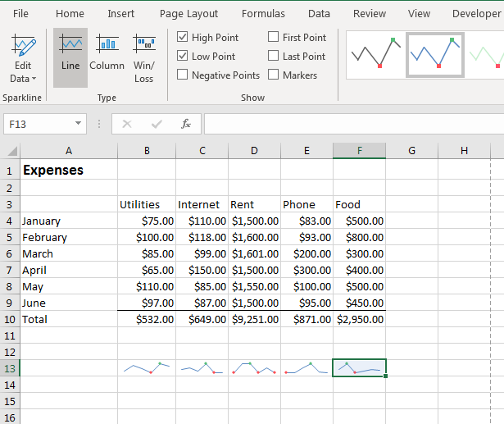Click the Food column label cell
Image resolution: width=504 pixels, height=424 pixels.
point(360,204)
